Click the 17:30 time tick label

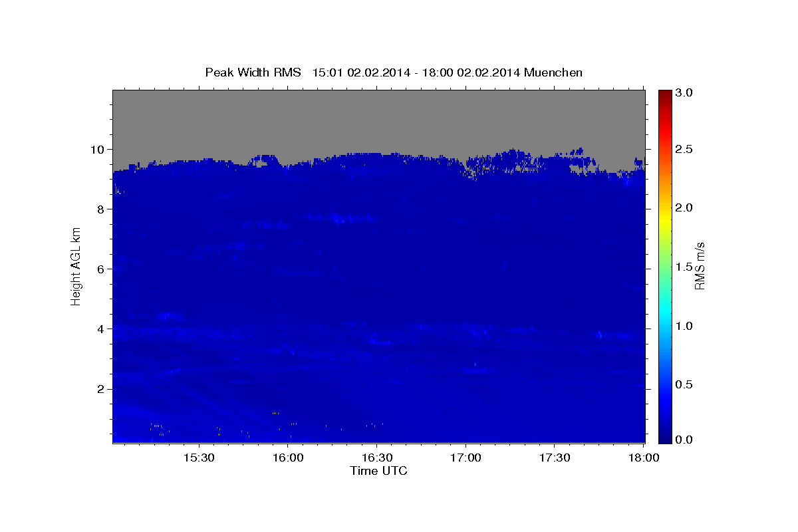[555, 458]
